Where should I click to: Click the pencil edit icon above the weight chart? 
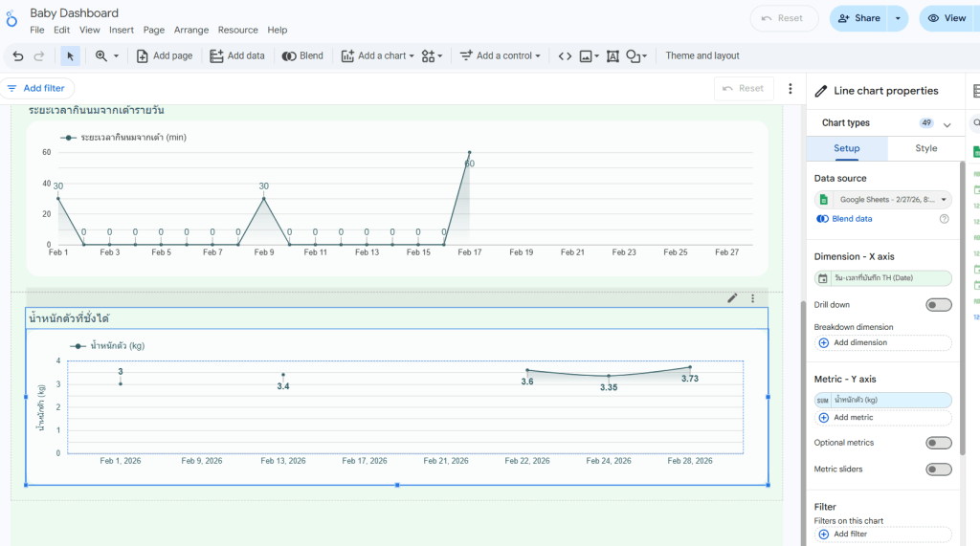coord(732,298)
